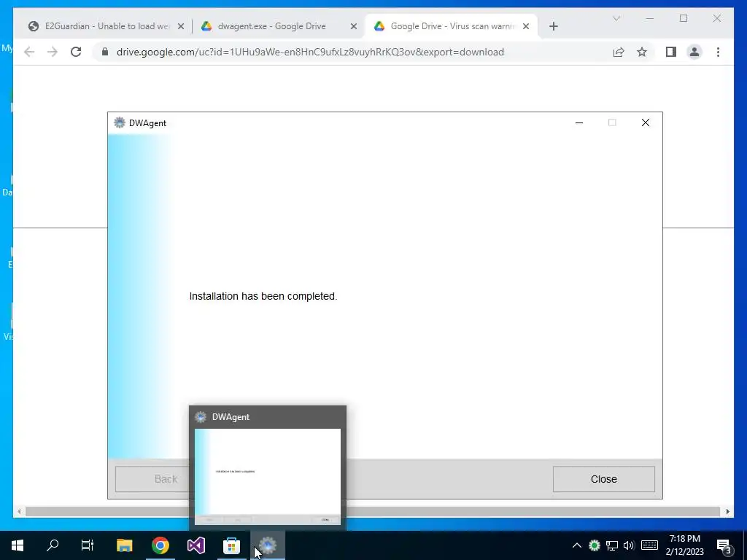Show hidden system tray icons
Screen dimensions: 747x560
pyautogui.click(x=576, y=545)
